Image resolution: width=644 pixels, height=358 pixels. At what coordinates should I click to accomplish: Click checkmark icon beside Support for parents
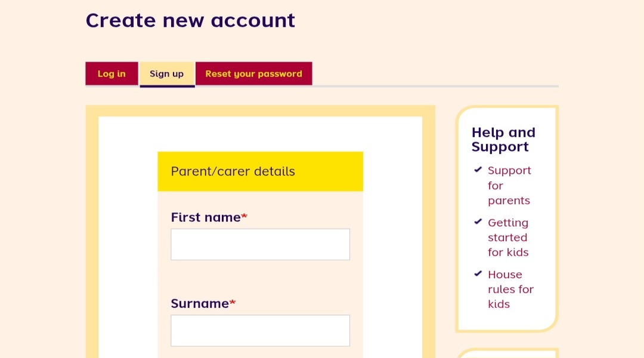[x=478, y=170]
